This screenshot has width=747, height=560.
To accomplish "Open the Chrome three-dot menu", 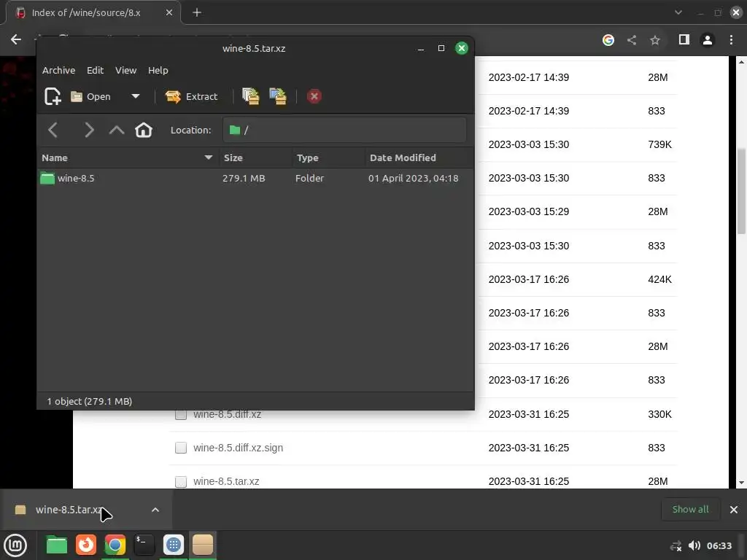I will pyautogui.click(x=731, y=40).
